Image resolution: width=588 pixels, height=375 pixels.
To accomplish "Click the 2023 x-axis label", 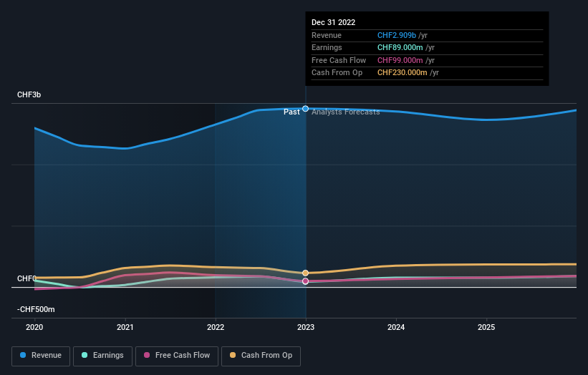I will pos(306,327).
